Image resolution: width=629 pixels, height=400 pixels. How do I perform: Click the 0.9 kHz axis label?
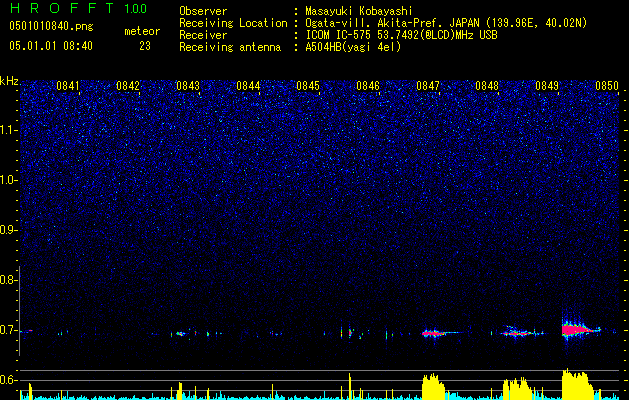[x=8, y=230]
